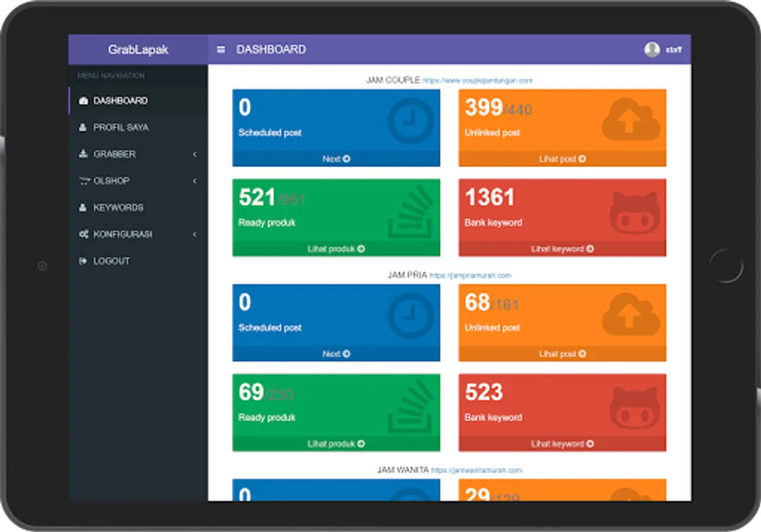This screenshot has width=761, height=532.
Task: Click cloud upload icon in 399/440 card
Action: click(631, 121)
